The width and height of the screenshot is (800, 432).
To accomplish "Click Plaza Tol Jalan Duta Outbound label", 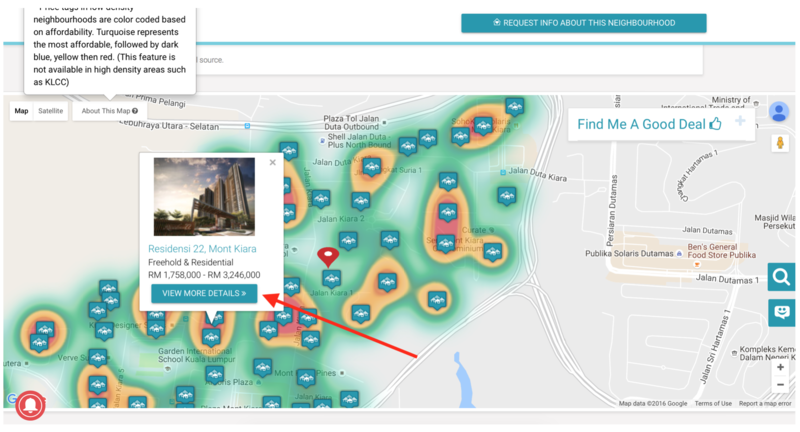I will [352, 122].
